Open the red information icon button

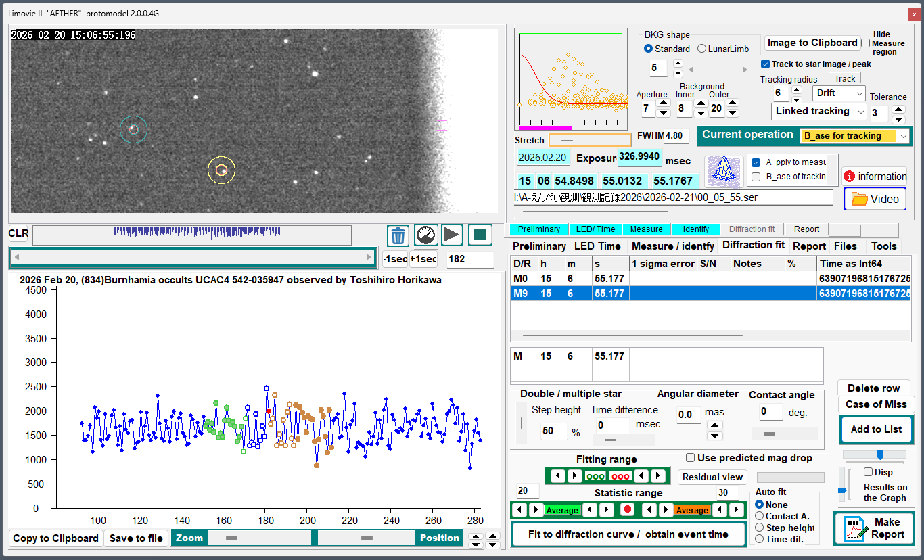pos(875,177)
